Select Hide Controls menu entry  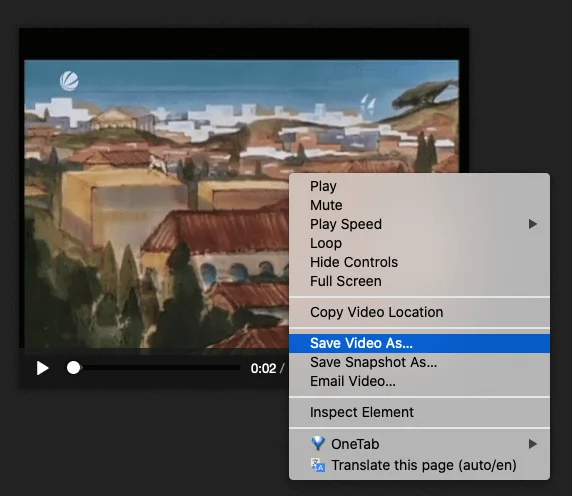click(x=419, y=262)
